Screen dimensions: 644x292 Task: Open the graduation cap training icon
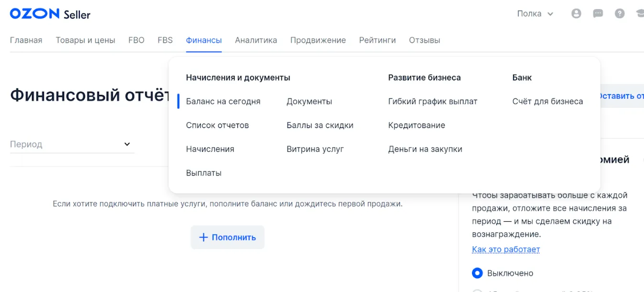[x=640, y=14]
